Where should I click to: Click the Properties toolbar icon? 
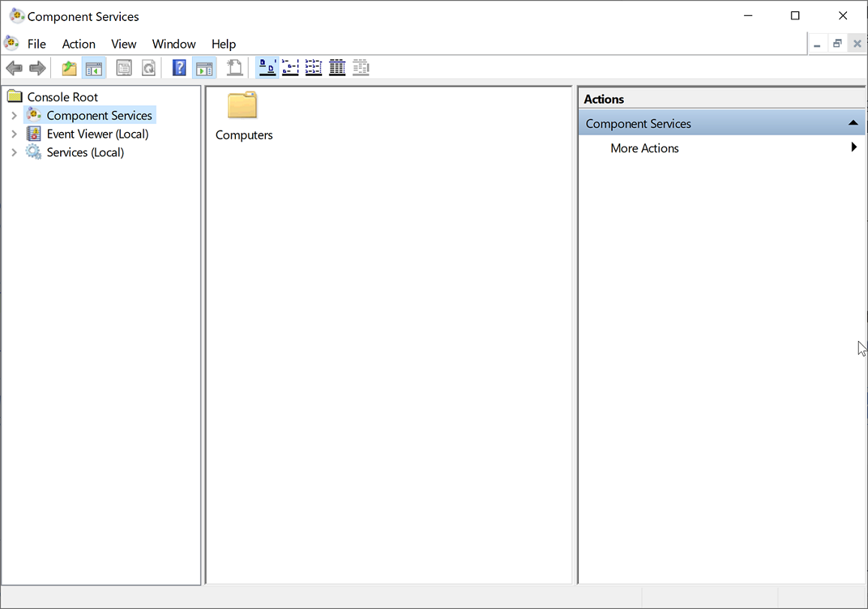click(x=124, y=68)
